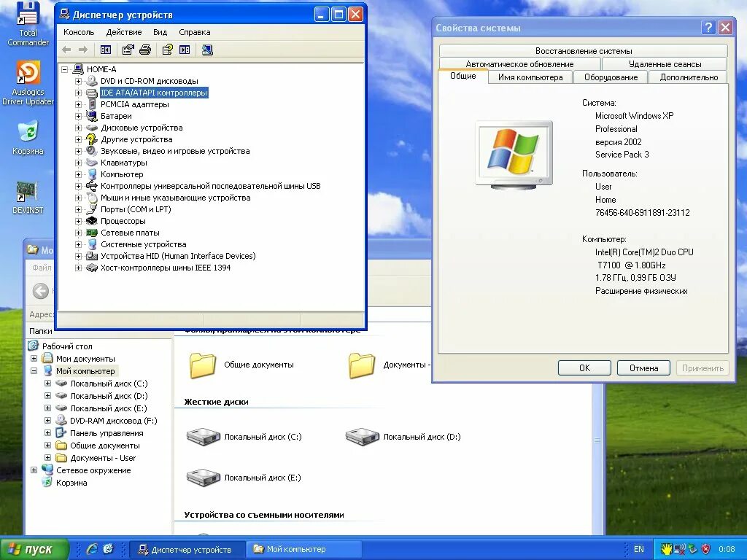Open the Вид menu in Device Manager
The image size is (747, 560).
click(160, 32)
